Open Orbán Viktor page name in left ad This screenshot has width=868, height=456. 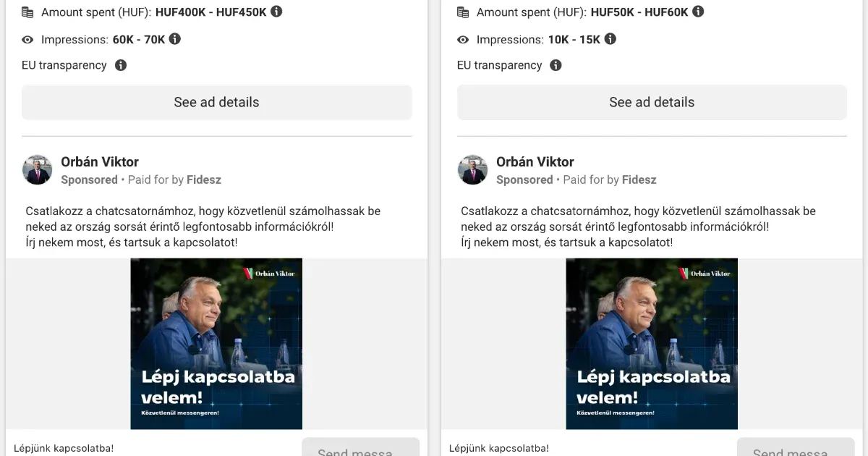(100, 162)
